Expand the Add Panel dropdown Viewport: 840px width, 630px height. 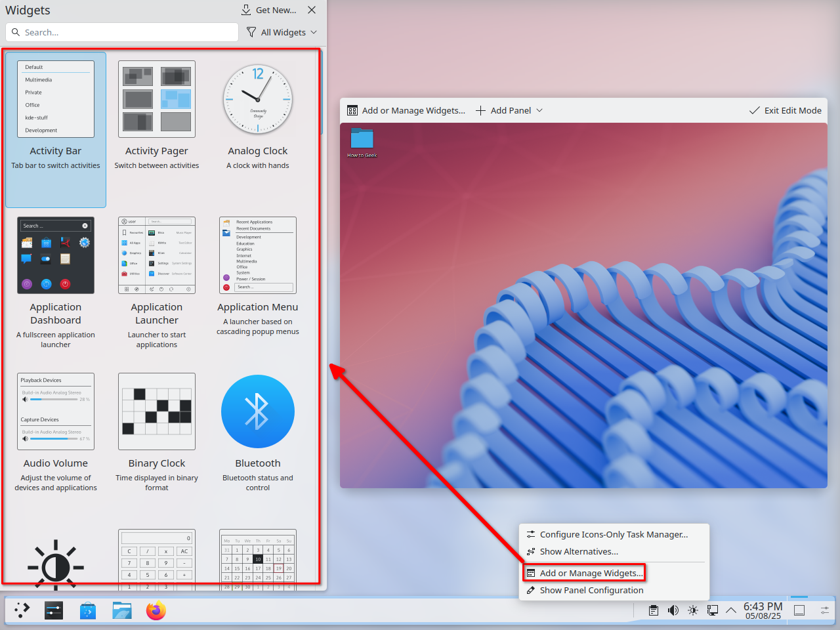pyautogui.click(x=509, y=110)
